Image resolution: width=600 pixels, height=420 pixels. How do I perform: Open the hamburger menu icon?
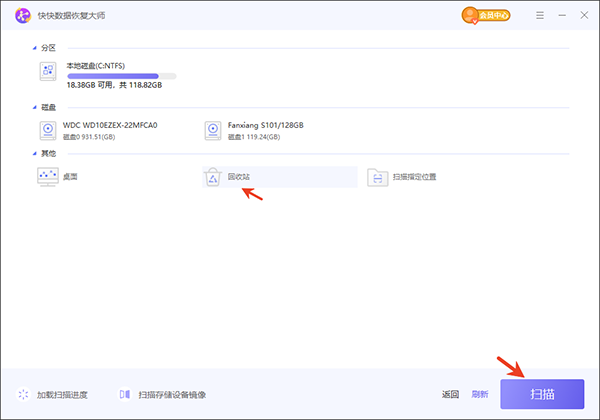coord(540,15)
